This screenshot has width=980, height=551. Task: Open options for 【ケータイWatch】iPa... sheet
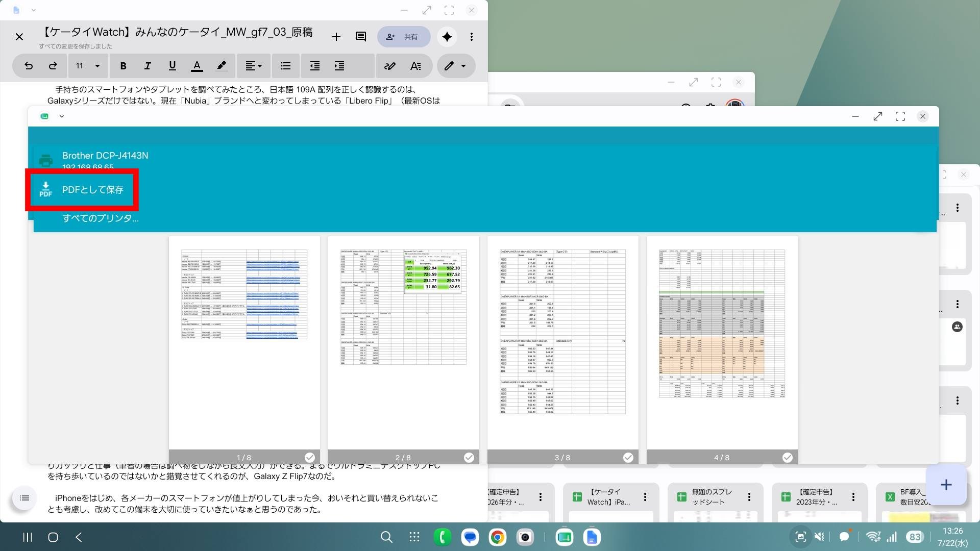[x=645, y=497]
